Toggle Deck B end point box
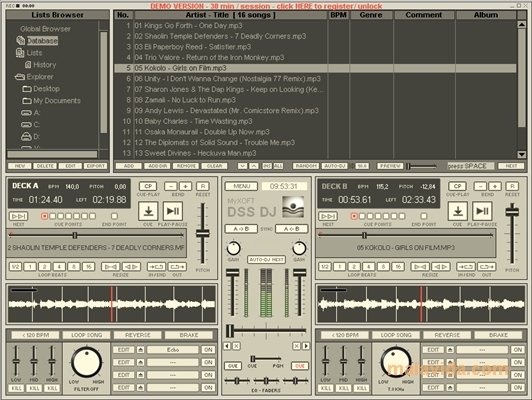 [423, 216]
